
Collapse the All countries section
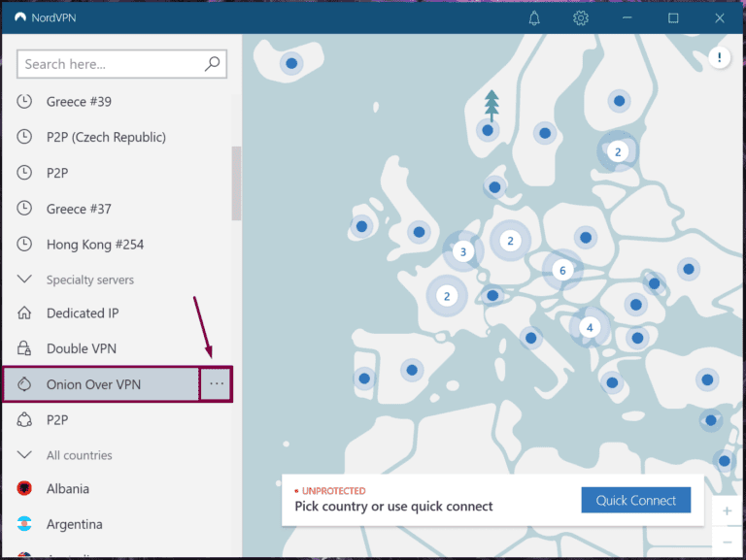(24, 455)
